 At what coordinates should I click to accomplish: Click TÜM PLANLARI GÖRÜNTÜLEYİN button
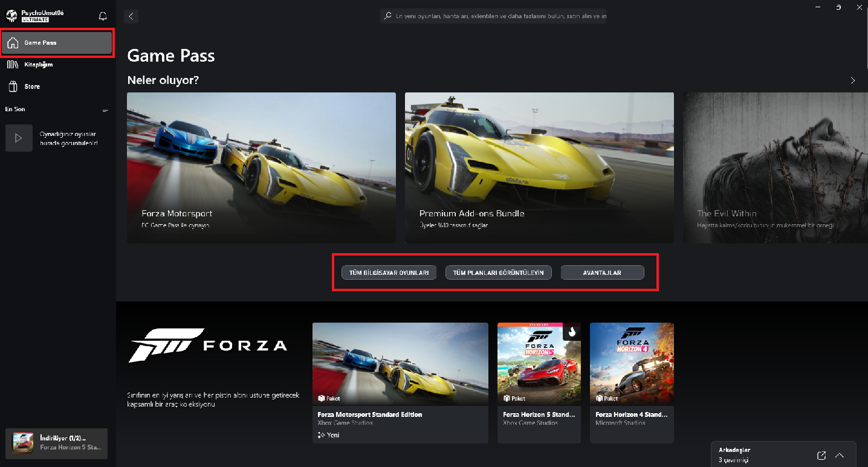(x=499, y=272)
